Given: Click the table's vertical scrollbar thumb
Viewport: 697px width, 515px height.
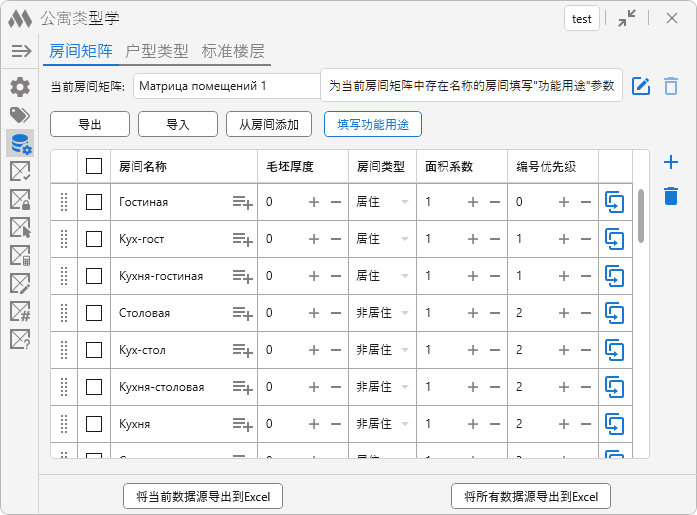Looking at the screenshot, I should 640,215.
